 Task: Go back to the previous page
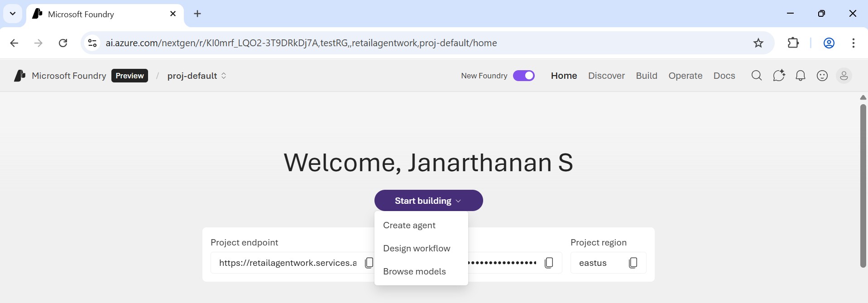click(14, 43)
